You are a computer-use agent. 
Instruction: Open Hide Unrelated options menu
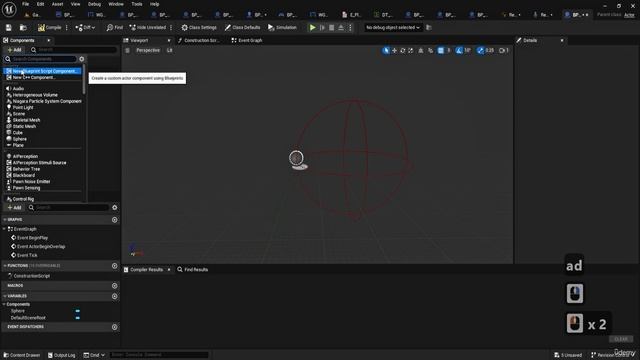(171, 27)
